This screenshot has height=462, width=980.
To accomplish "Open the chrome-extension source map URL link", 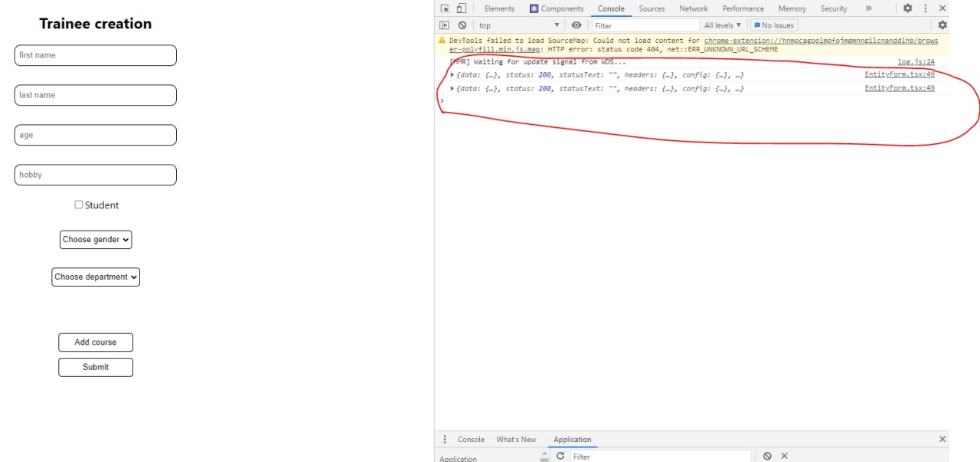I will click(821, 41).
